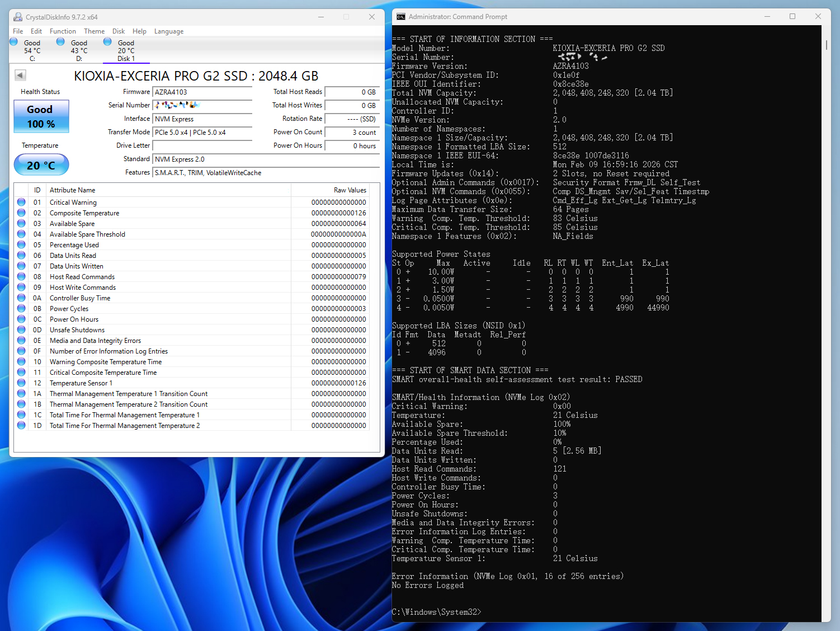840x631 pixels.
Task: Click the Interface field NVM Express
Action: [x=202, y=119]
